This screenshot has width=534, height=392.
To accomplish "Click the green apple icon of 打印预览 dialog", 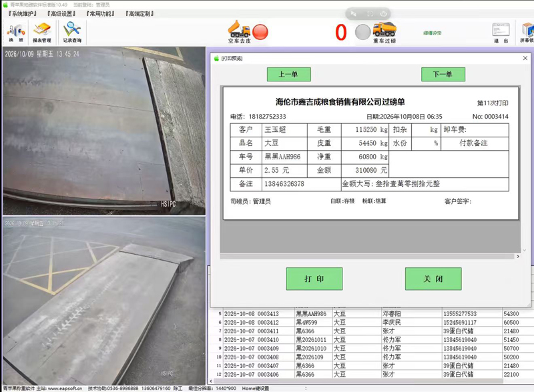I will (x=216, y=58).
